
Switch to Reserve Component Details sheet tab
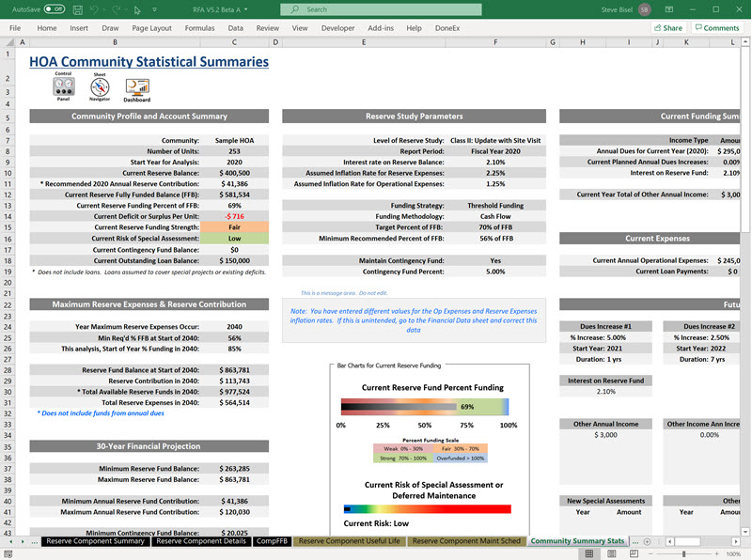200,541
